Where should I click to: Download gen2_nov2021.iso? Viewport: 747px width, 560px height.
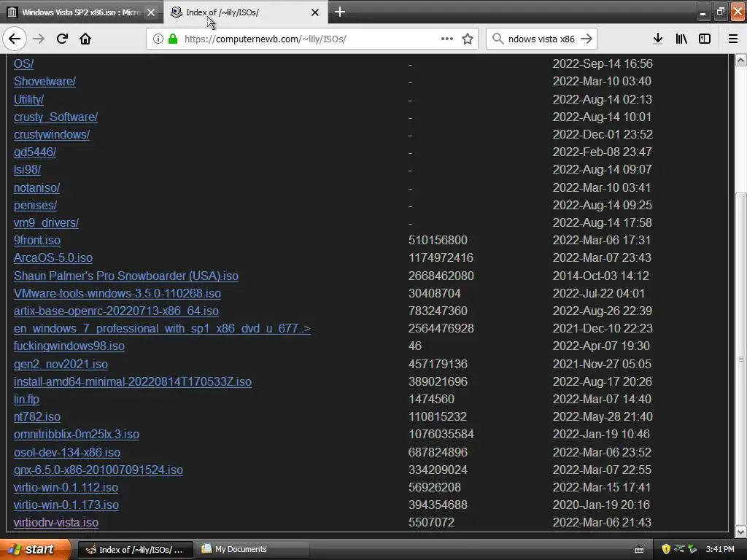[61, 365]
